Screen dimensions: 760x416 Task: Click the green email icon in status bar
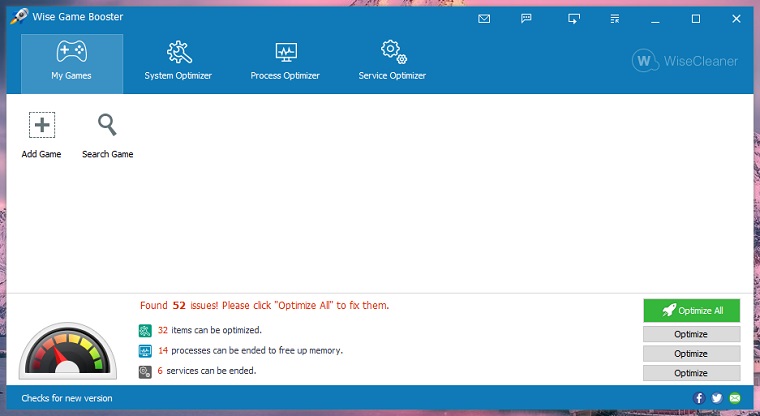click(735, 398)
